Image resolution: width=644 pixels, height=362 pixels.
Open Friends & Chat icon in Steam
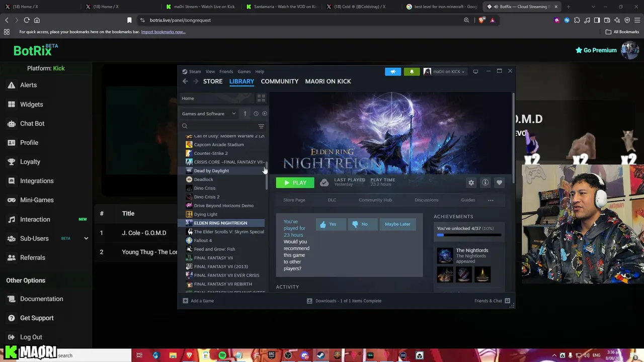[x=507, y=301]
